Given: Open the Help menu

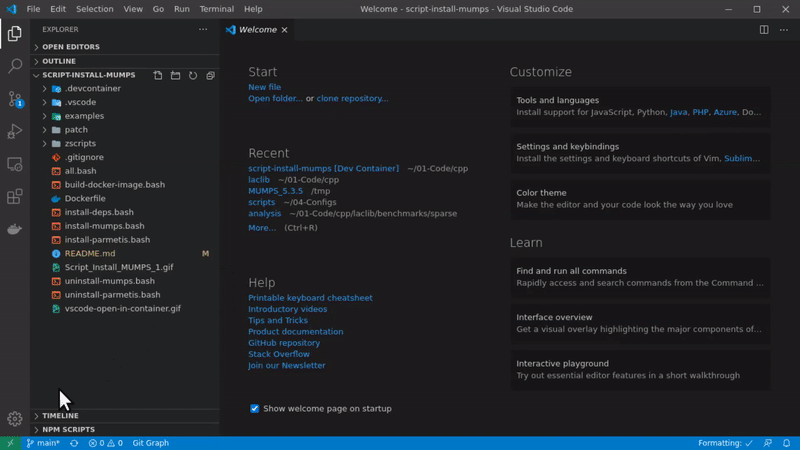Looking at the screenshot, I should point(253,9).
